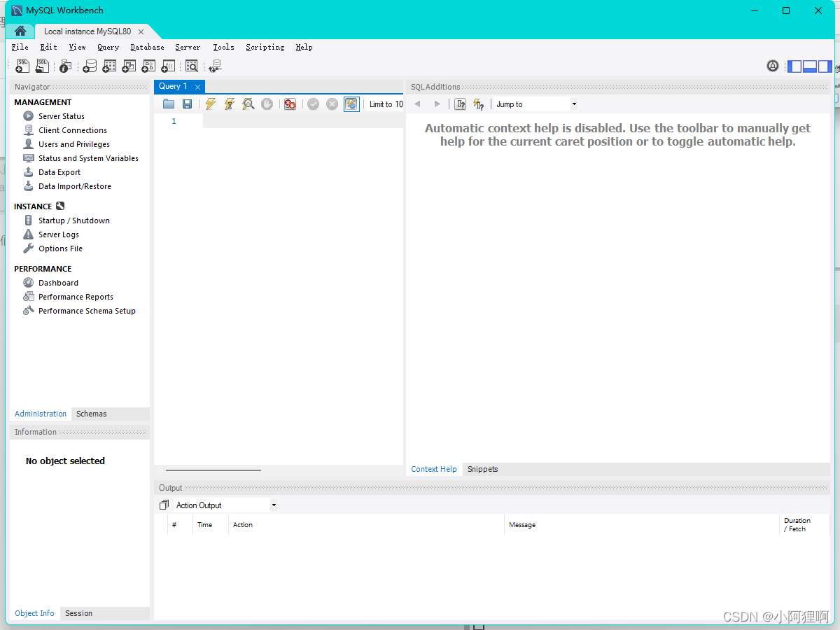This screenshot has height=630, width=840.
Task: Open the Action Output dropdown
Action: pos(225,505)
